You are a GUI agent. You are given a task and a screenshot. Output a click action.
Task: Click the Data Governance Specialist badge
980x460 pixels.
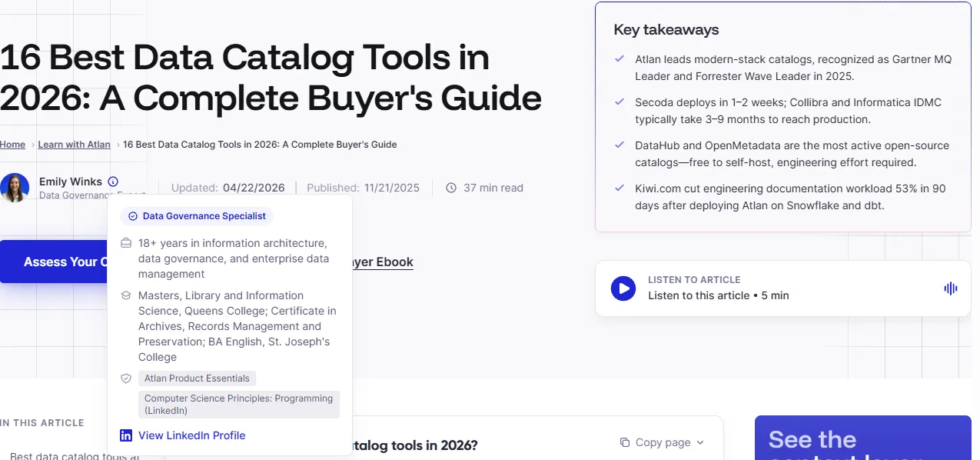point(197,216)
